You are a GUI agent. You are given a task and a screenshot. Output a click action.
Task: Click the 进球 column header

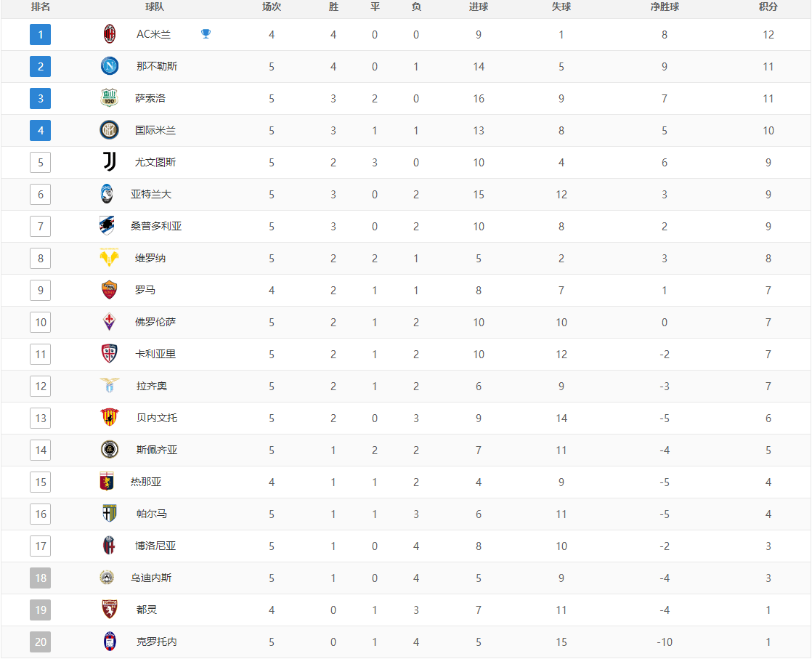[478, 7]
